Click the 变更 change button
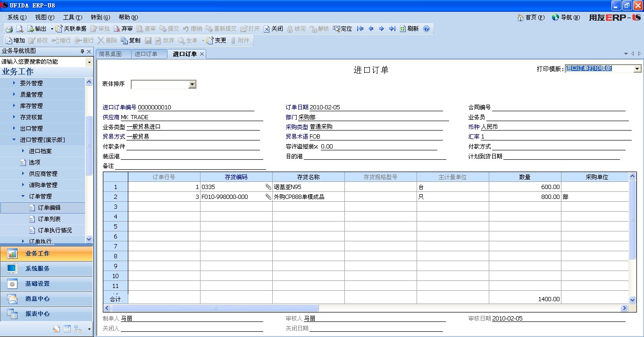Viewport: 644px width, 337px height. 217,41
